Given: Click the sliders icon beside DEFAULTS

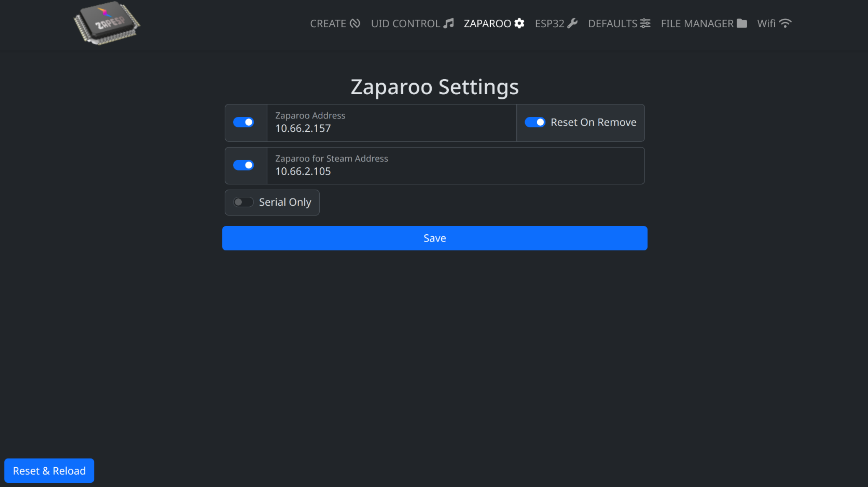Looking at the screenshot, I should pos(645,23).
